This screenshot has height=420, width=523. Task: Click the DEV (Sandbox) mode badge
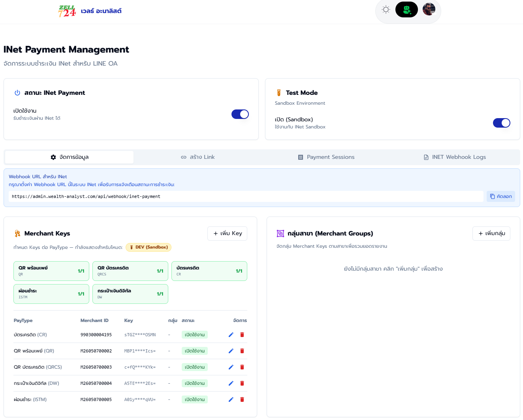coord(149,247)
